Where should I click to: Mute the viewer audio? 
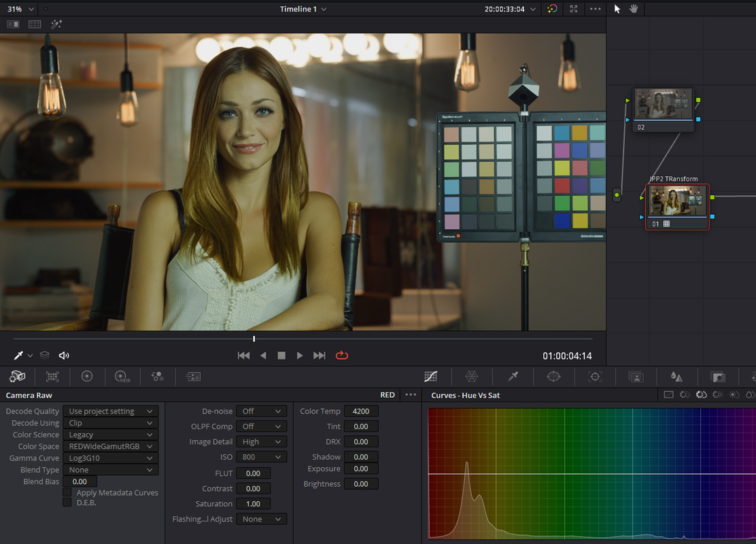64,356
